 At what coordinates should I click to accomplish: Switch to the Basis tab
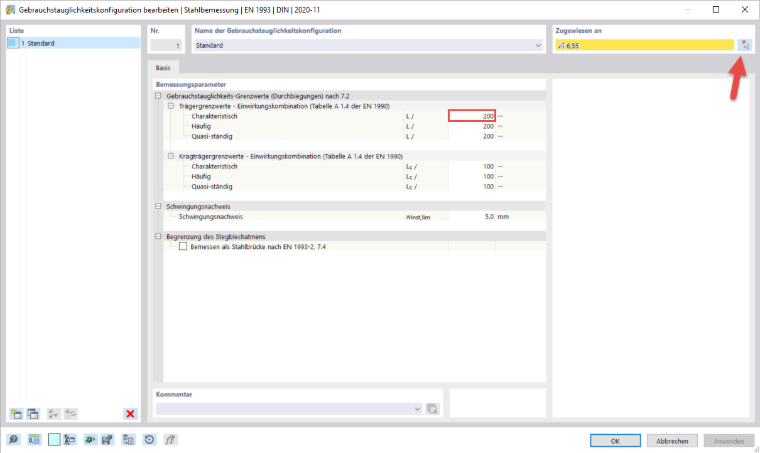pos(163,68)
